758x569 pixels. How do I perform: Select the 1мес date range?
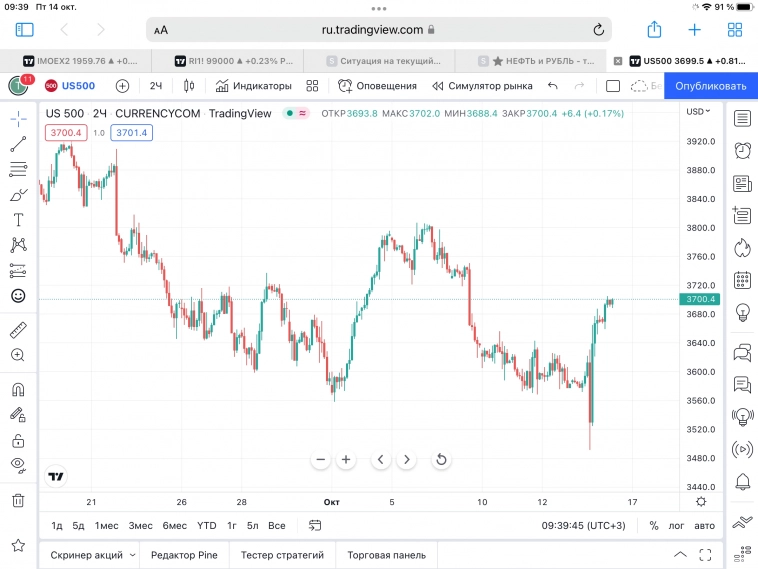tap(107, 525)
